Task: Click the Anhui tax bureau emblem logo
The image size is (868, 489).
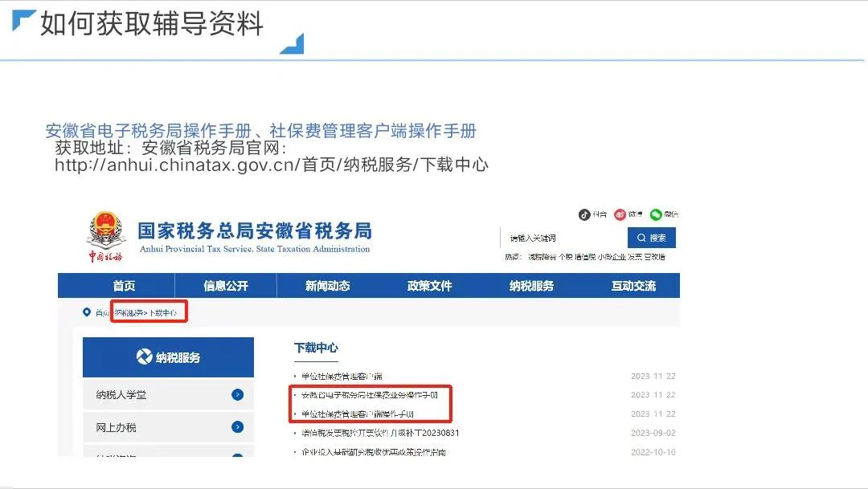Action: 106,236
